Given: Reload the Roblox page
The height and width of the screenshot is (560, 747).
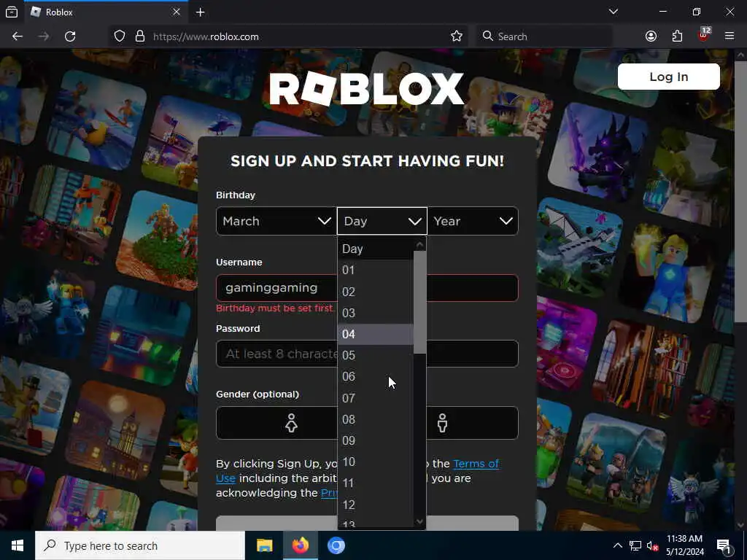Looking at the screenshot, I should (70, 36).
